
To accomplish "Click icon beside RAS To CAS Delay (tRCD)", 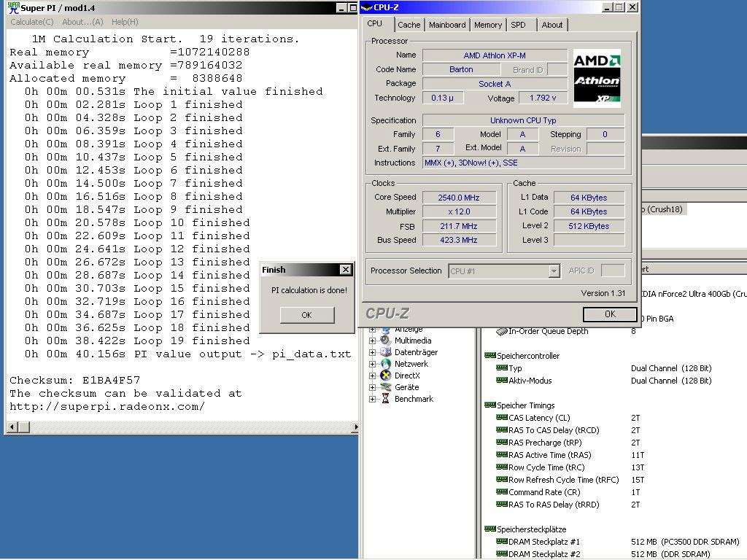I will [502, 429].
